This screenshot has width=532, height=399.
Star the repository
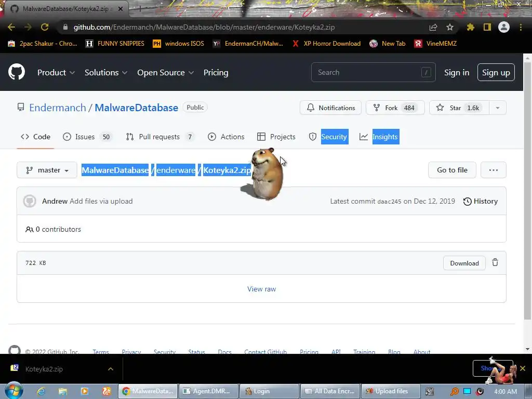pyautogui.click(x=459, y=108)
